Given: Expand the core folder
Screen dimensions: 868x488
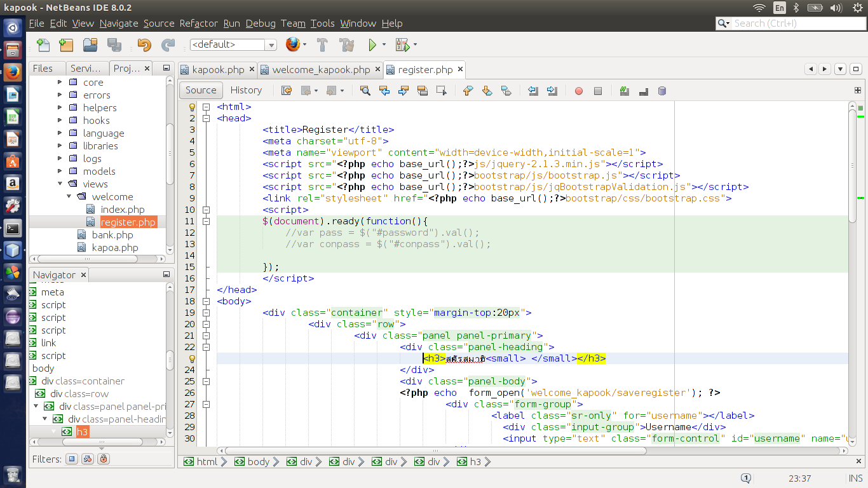Looking at the screenshot, I should (x=60, y=83).
